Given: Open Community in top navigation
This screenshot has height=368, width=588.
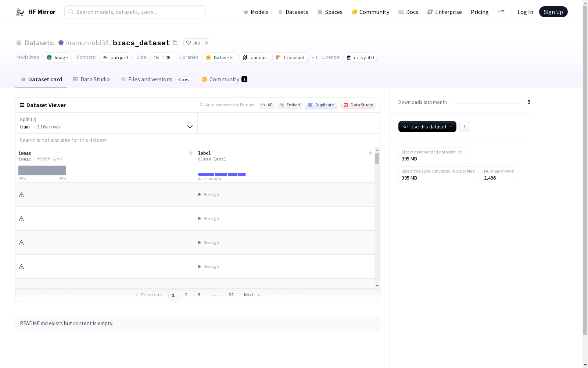Looking at the screenshot, I should point(370,12).
